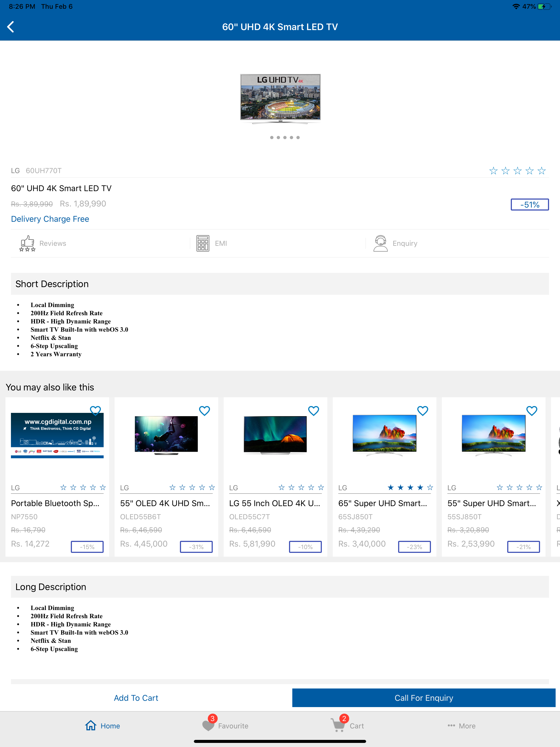
Task: Favourite the 55" Super UHD 55SJ850T item
Action: [x=532, y=411]
